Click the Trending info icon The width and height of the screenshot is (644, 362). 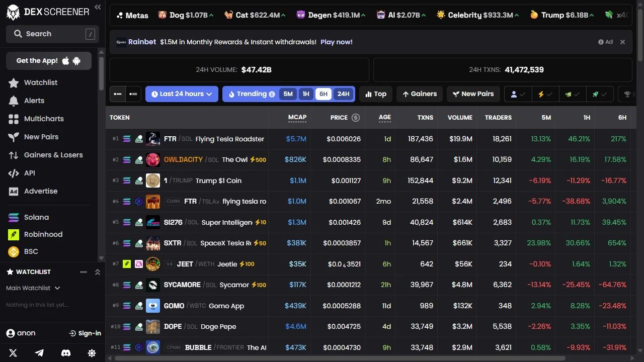pos(272,94)
